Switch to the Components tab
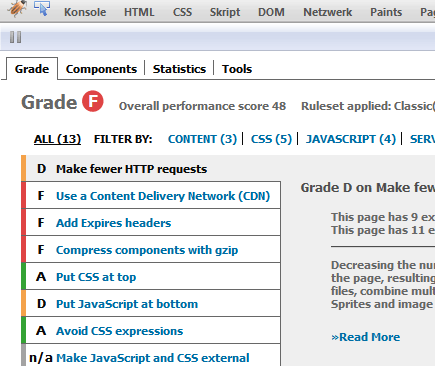435x366 pixels. (x=101, y=69)
